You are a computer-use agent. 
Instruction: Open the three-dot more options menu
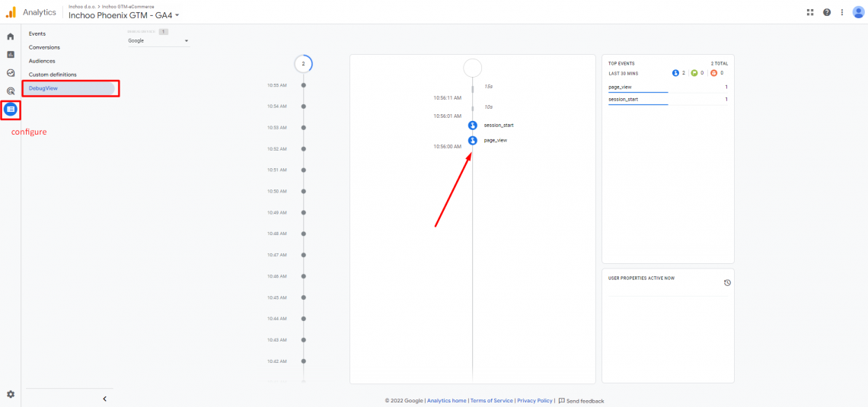tap(842, 12)
